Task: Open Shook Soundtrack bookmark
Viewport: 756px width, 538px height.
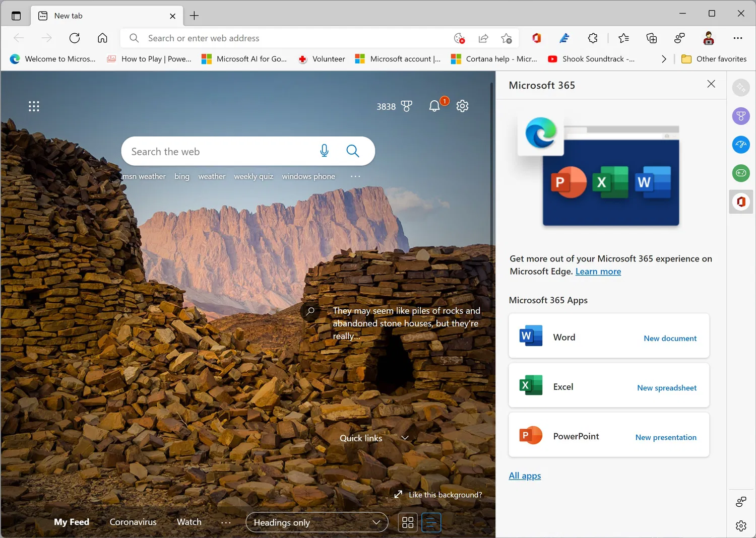Action: [591, 59]
